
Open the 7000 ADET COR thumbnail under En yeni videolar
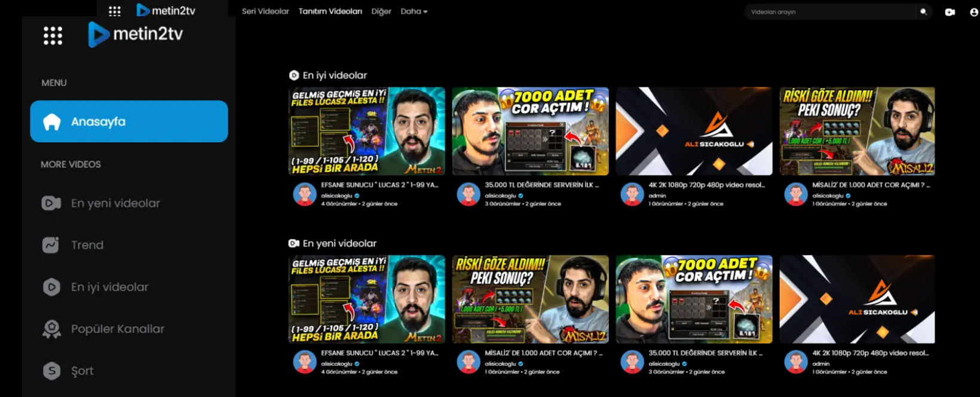[x=694, y=300]
